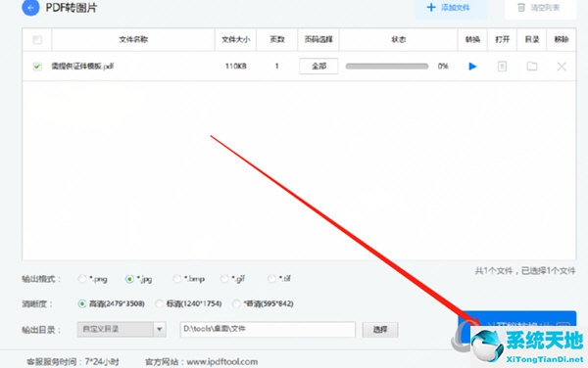Open website link www.ipdftool.com

[222, 362]
